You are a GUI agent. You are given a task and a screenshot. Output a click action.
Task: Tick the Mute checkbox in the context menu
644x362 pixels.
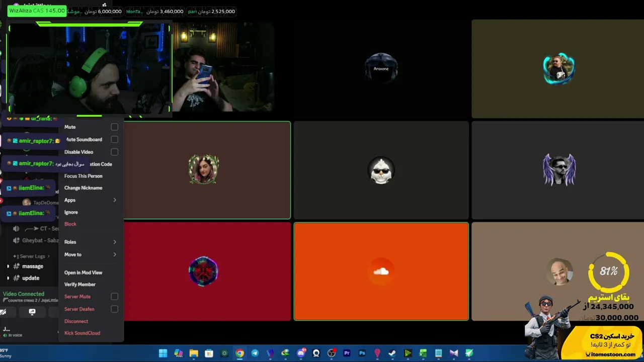click(115, 127)
